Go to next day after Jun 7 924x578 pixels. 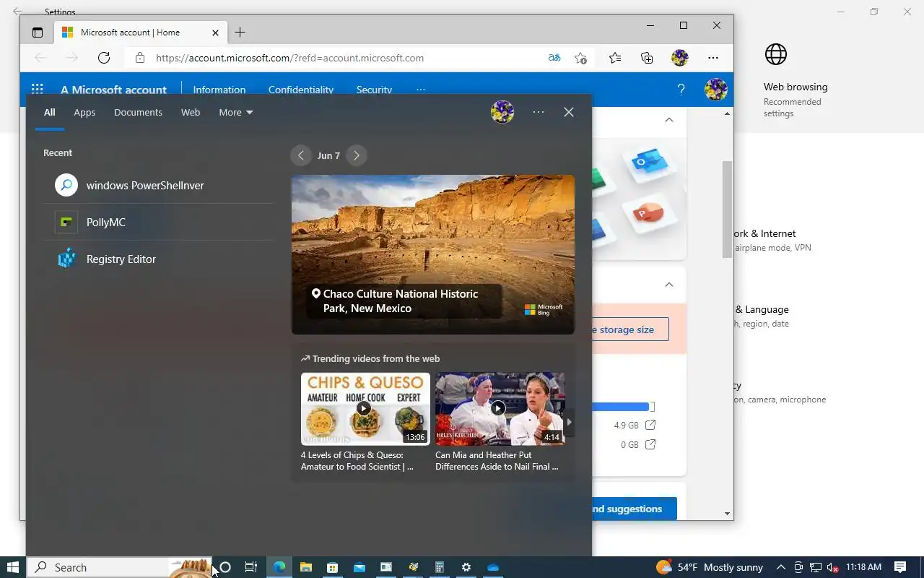(356, 155)
